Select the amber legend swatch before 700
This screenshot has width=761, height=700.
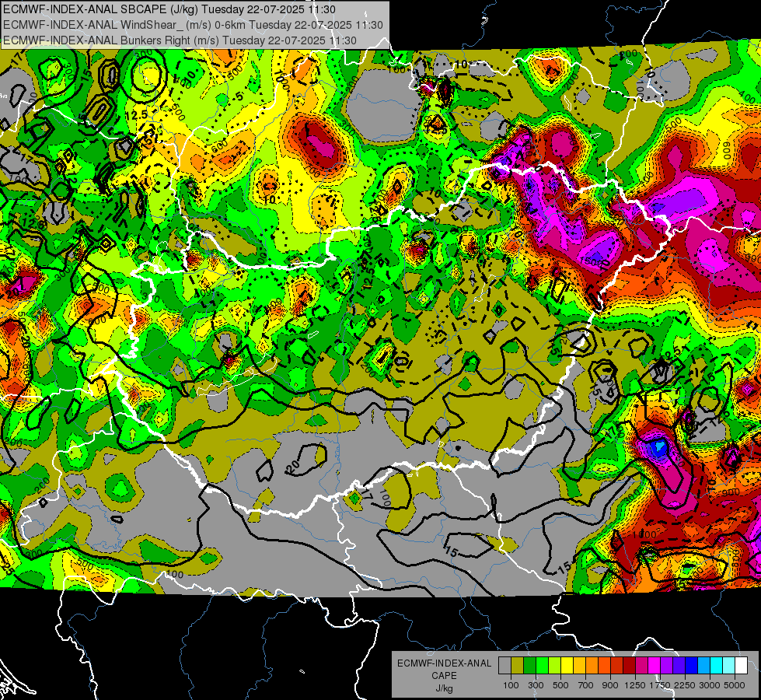pyautogui.click(x=579, y=666)
